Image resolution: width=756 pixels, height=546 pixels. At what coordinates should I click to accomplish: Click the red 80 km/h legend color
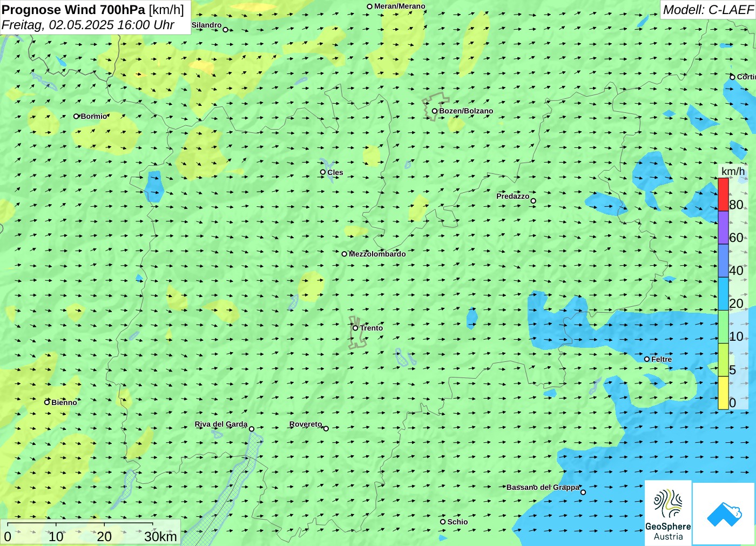click(723, 194)
